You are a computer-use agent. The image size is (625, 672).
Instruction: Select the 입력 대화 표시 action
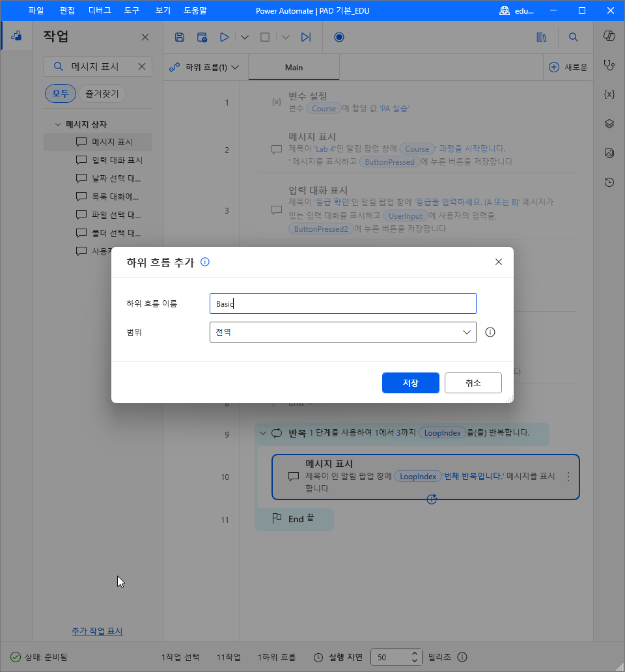coord(98,160)
